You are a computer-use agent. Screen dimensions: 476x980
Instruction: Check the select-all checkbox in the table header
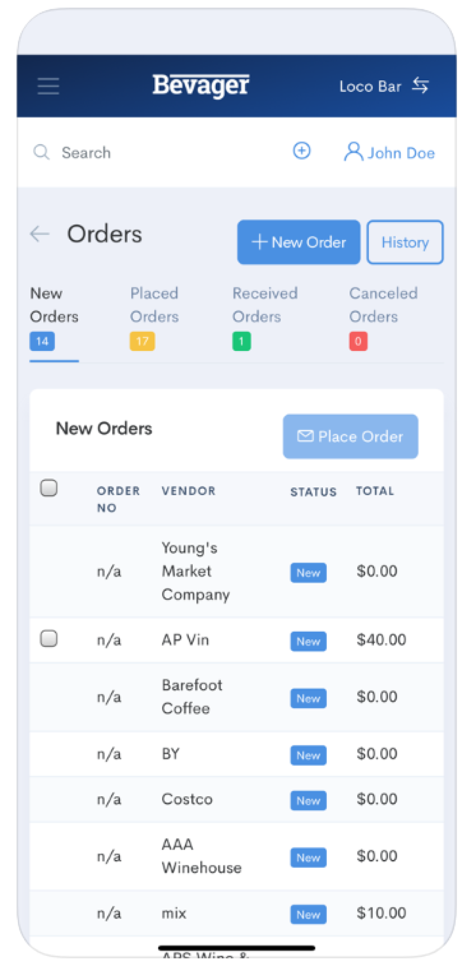point(49,488)
